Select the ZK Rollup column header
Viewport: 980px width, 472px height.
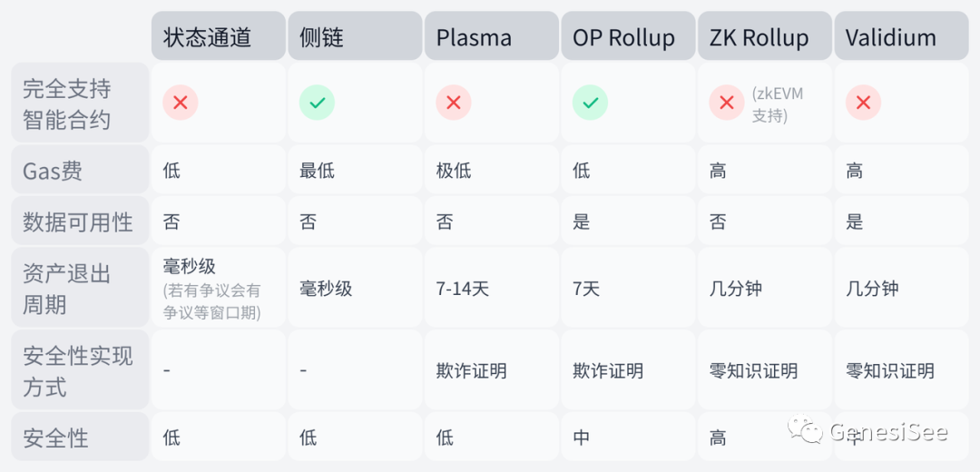point(759,37)
